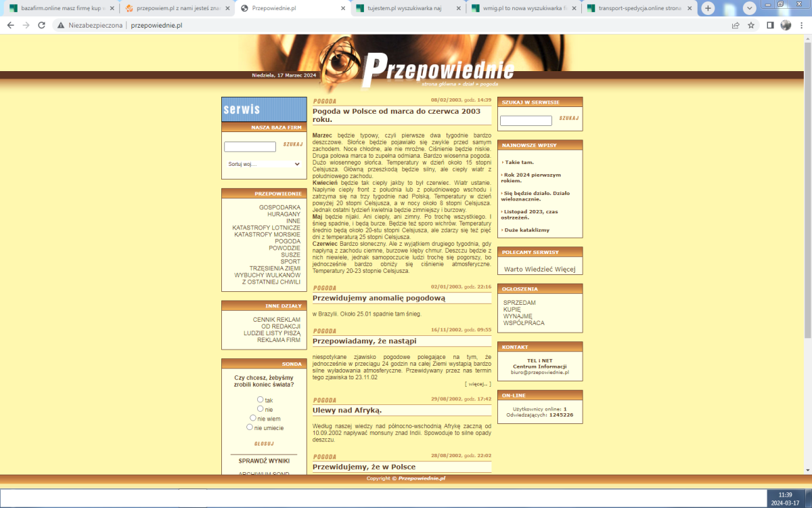Click the browser back arrow
This screenshot has height=508, width=812.
pos(10,25)
